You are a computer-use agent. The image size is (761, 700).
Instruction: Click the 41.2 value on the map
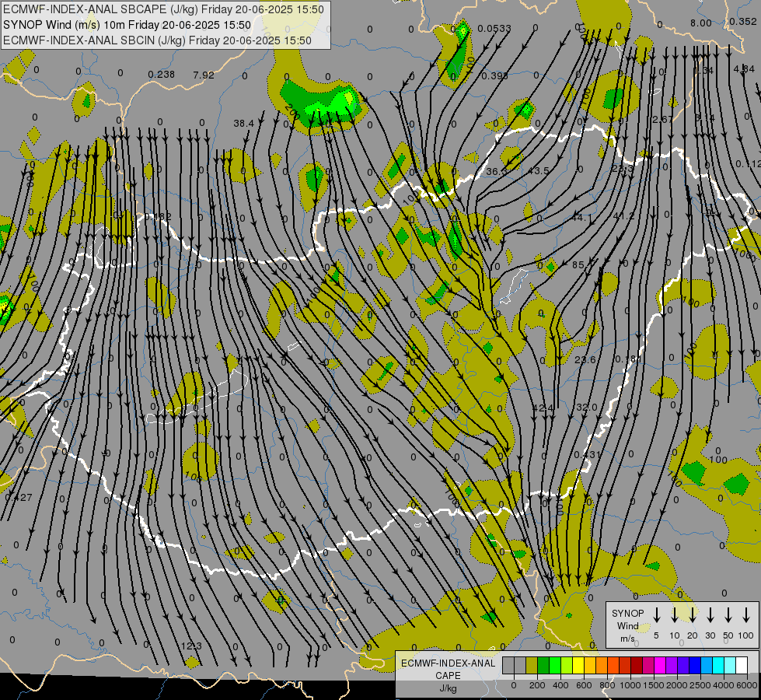tap(623, 215)
